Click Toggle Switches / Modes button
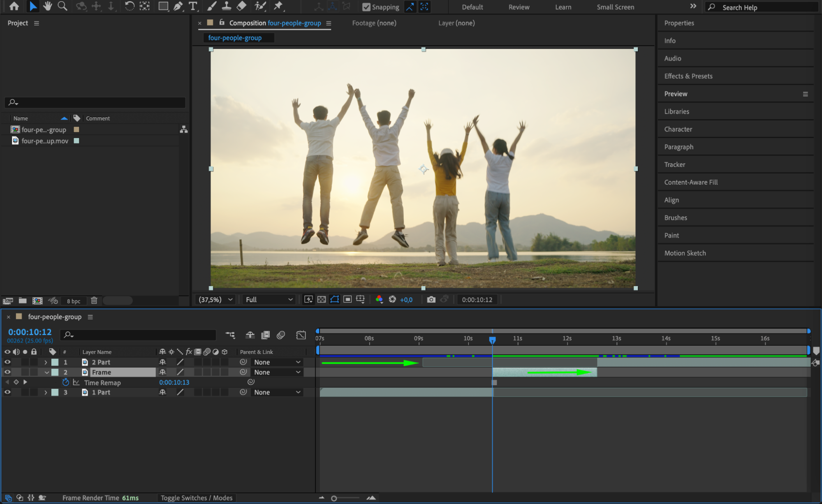 click(x=197, y=498)
